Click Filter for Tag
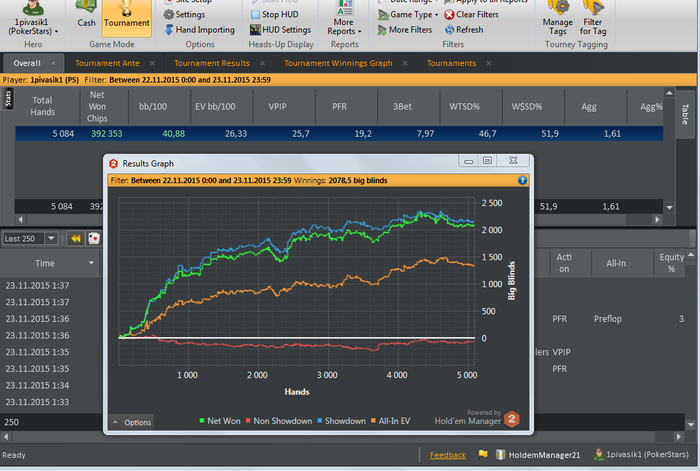 tap(593, 19)
